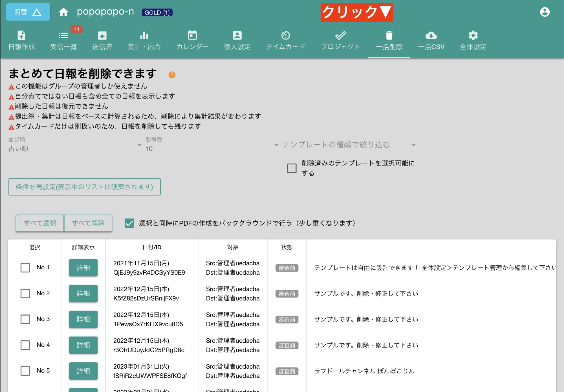564x392 pixels.
Task: Open the 集計・出力 aggregation output icon
Action: tap(144, 39)
